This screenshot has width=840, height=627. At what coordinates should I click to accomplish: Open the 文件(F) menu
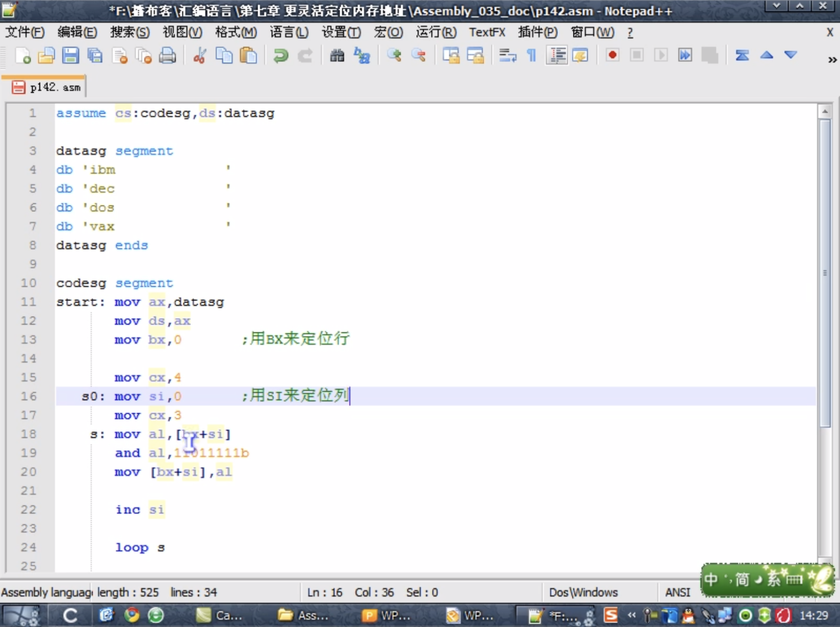pos(24,32)
